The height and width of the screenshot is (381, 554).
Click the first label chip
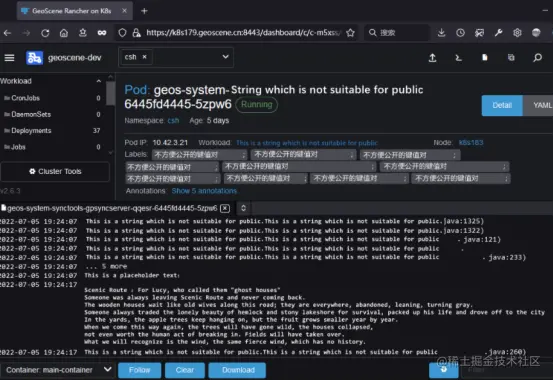pos(200,154)
